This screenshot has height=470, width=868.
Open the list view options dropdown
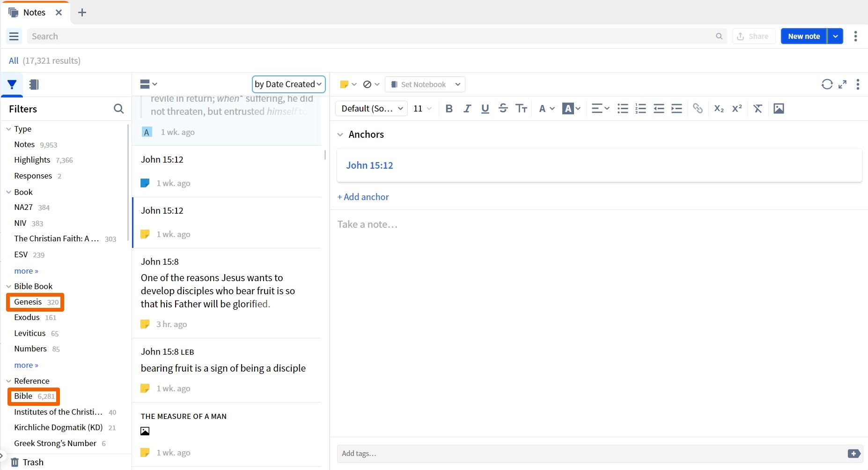148,84
